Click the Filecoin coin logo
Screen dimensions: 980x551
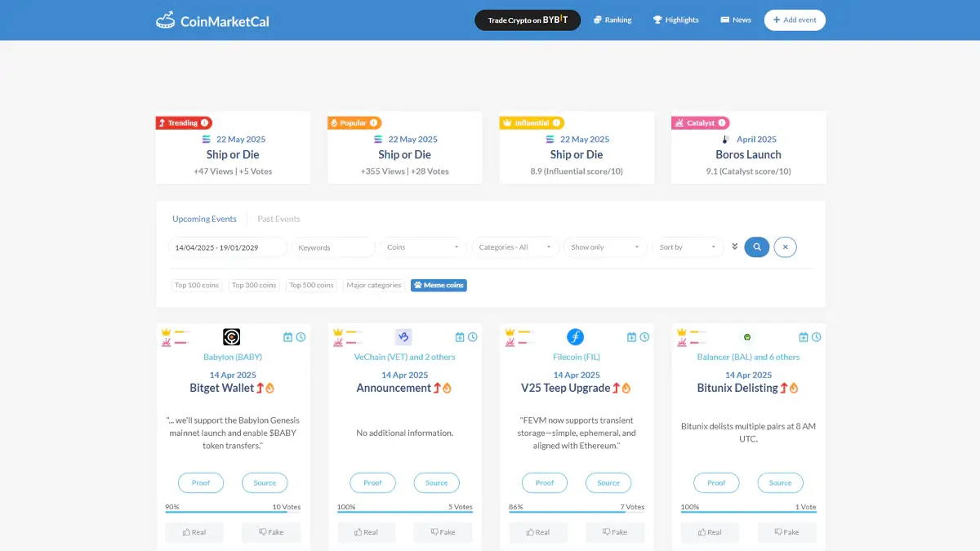click(576, 337)
